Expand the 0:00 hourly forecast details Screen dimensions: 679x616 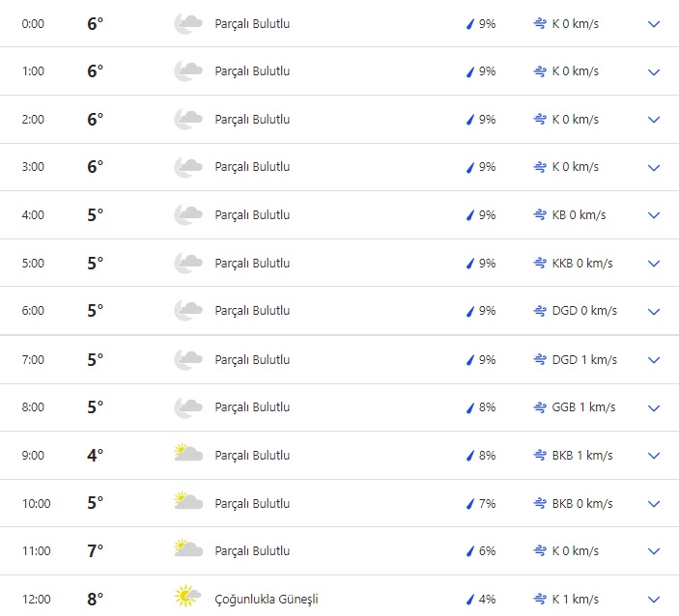coord(654,24)
